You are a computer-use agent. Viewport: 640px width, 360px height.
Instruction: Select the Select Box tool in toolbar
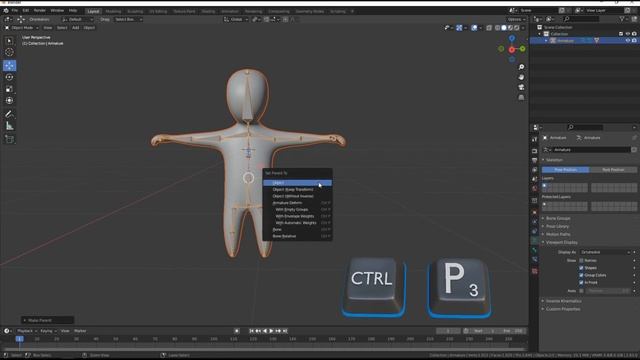click(x=9, y=41)
